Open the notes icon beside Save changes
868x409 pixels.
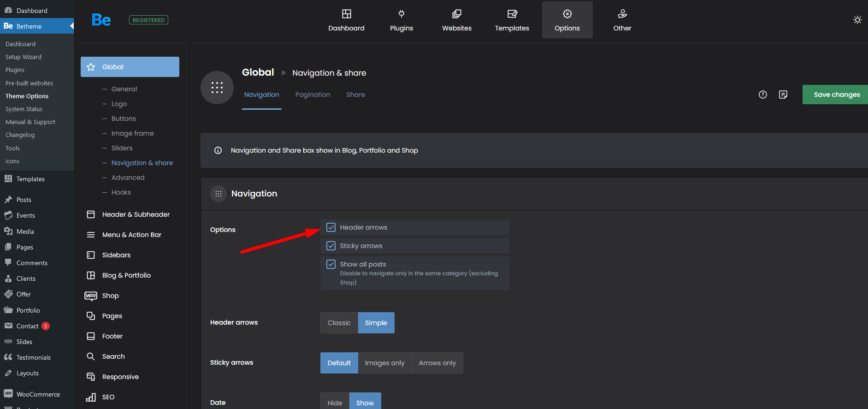(783, 95)
